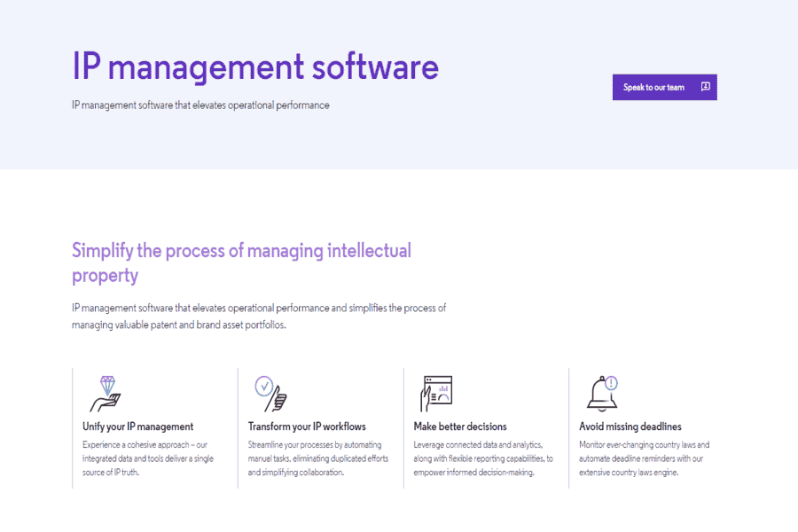Open the Avoid missing deadlines title
The width and height of the screenshot is (798, 532).
coord(630,426)
